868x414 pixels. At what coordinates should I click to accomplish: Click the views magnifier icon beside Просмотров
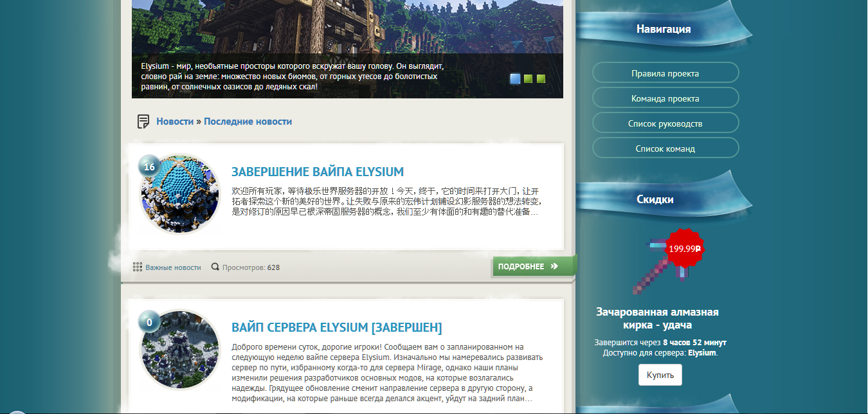[215, 267]
